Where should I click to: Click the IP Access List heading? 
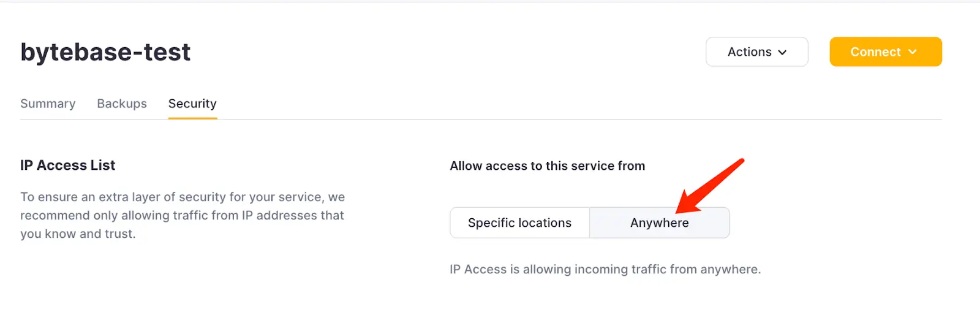tap(68, 166)
